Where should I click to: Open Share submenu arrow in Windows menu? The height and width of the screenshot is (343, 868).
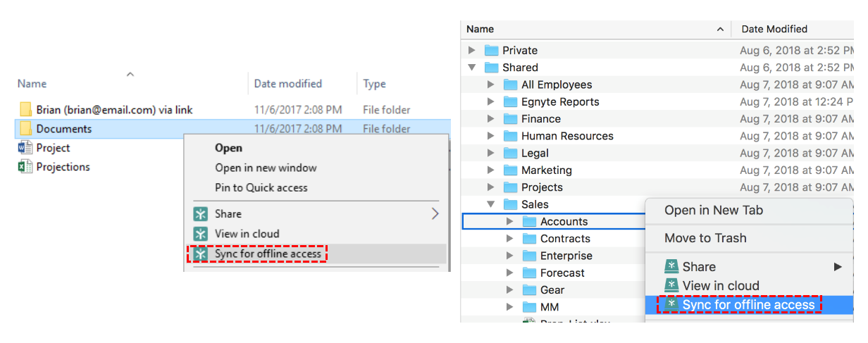click(x=435, y=214)
